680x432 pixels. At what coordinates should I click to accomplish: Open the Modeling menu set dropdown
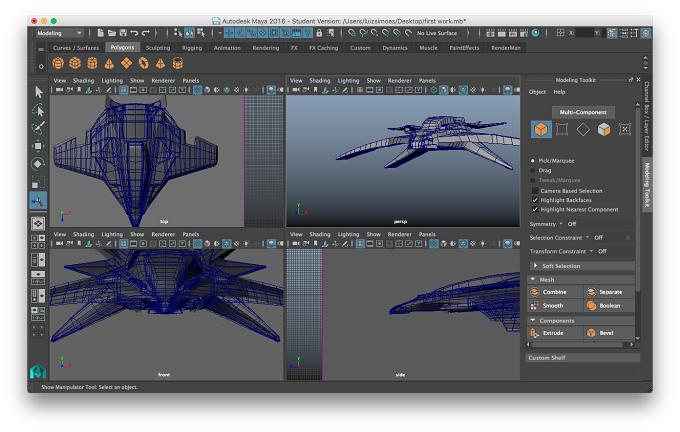(x=59, y=33)
